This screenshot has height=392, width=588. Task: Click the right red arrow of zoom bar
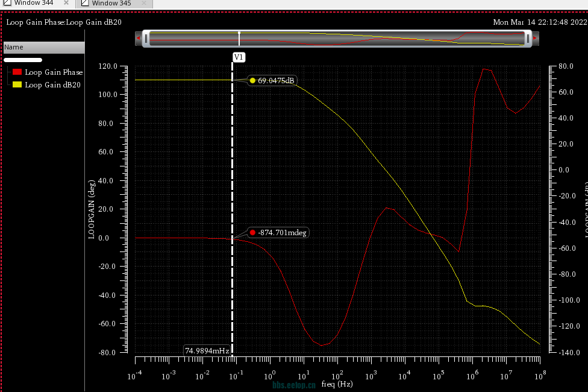pos(535,39)
